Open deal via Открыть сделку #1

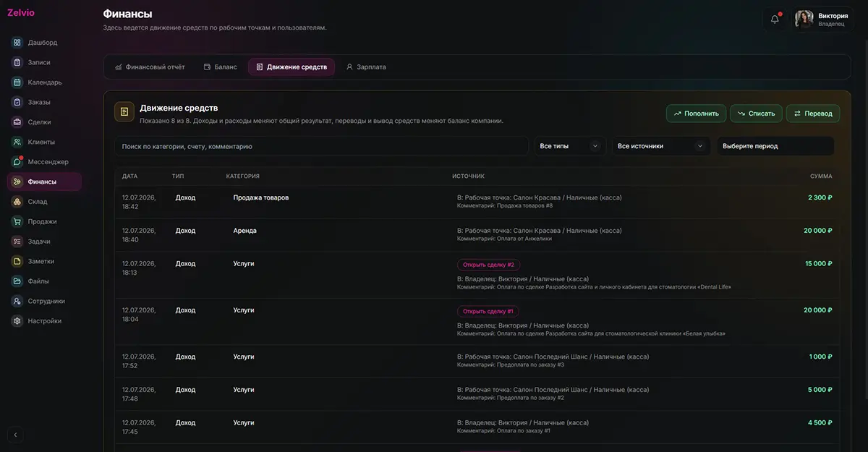click(488, 311)
